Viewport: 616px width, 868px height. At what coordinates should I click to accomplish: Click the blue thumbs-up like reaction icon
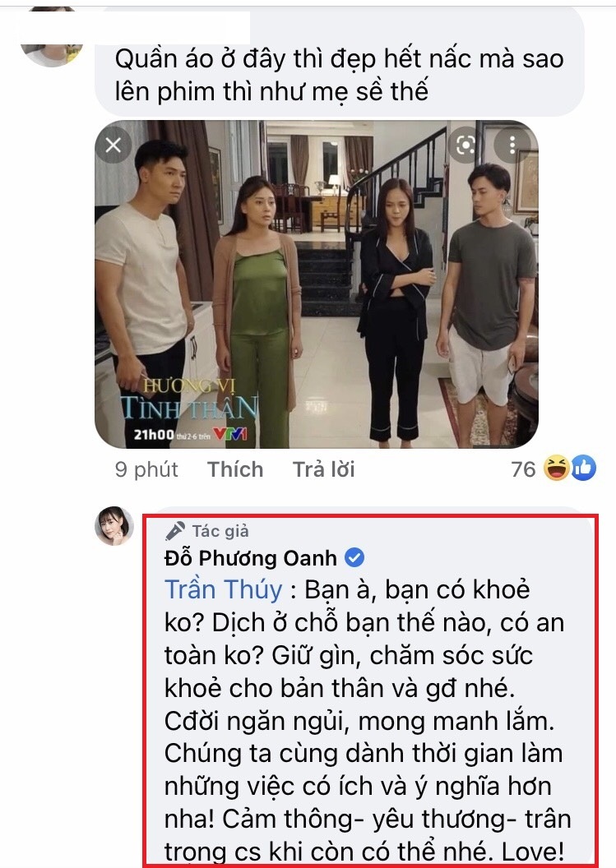[x=583, y=468]
